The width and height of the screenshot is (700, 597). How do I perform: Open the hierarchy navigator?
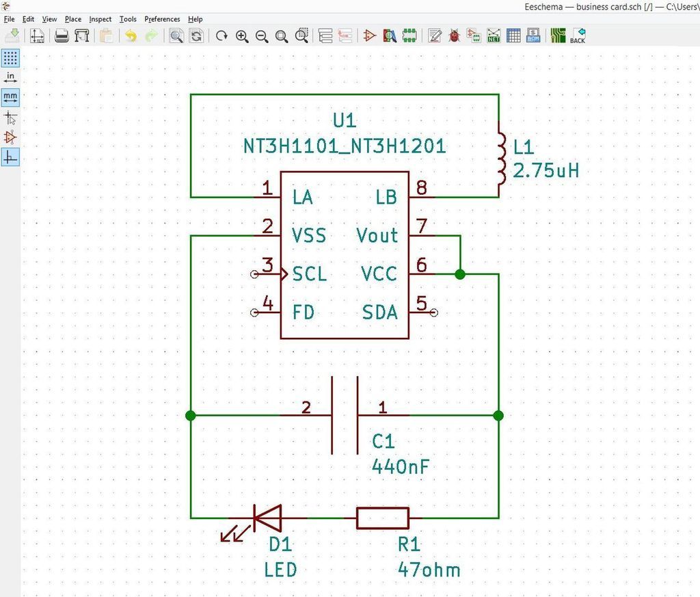click(325, 36)
